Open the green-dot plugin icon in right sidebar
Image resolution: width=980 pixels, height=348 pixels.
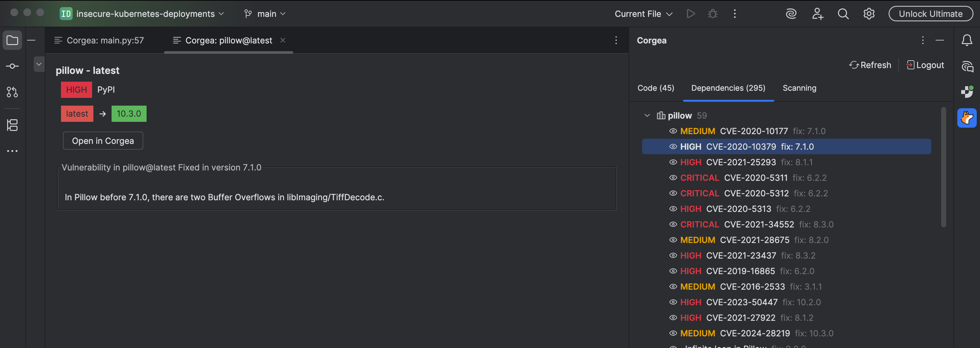(967, 92)
